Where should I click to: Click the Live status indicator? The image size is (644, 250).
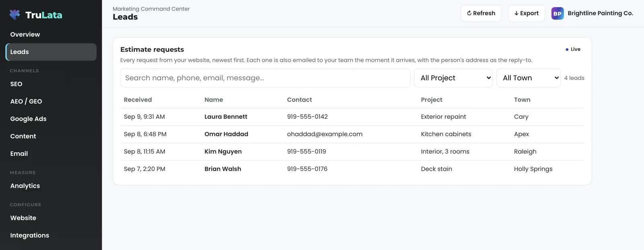[x=573, y=49]
